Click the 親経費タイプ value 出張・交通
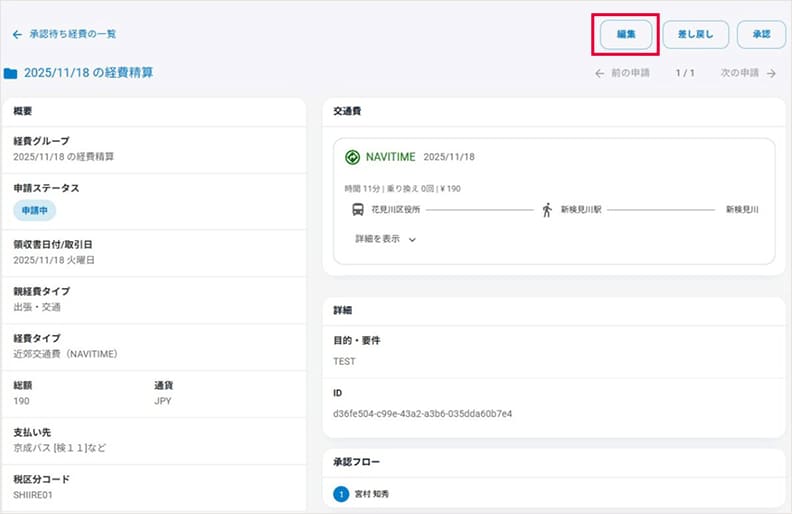792x514 pixels. coord(37,307)
